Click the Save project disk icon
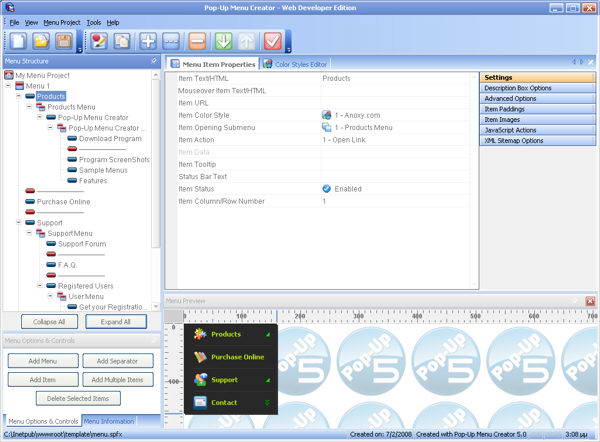600x442 pixels. 64,41
